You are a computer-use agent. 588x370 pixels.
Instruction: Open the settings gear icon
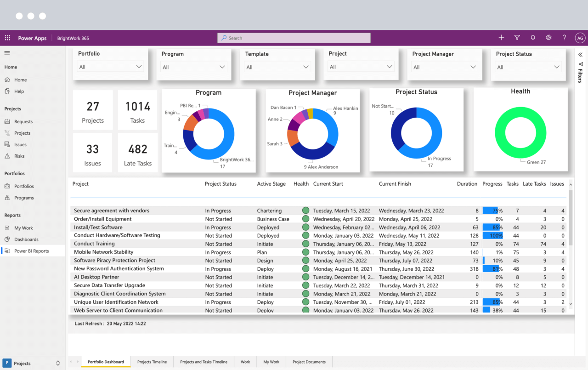click(548, 38)
